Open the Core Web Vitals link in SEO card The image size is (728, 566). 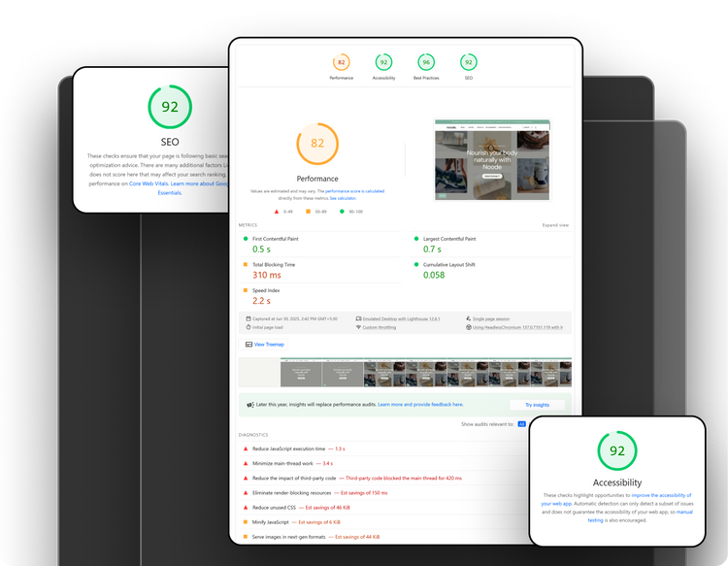pos(149,183)
